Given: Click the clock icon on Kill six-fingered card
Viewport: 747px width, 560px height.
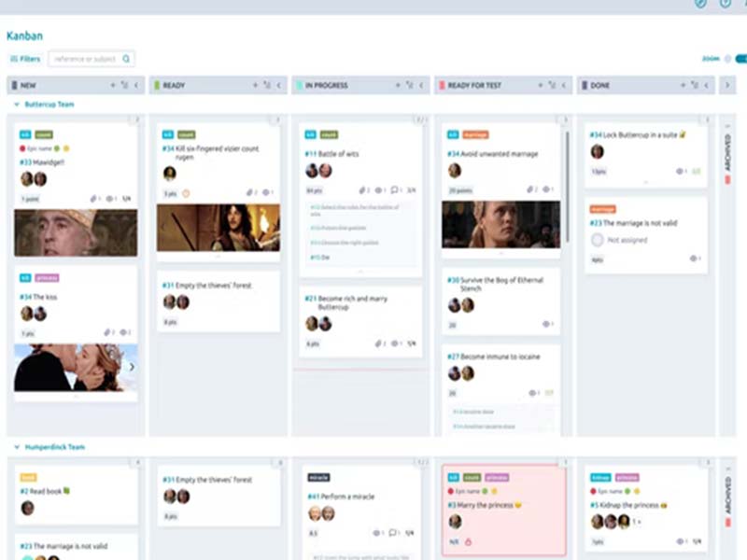Looking at the screenshot, I should (186, 193).
